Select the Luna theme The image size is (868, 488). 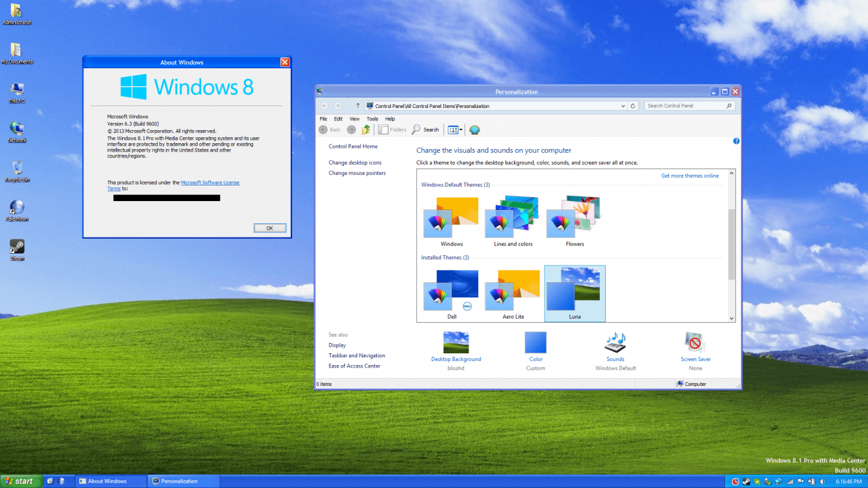[575, 294]
